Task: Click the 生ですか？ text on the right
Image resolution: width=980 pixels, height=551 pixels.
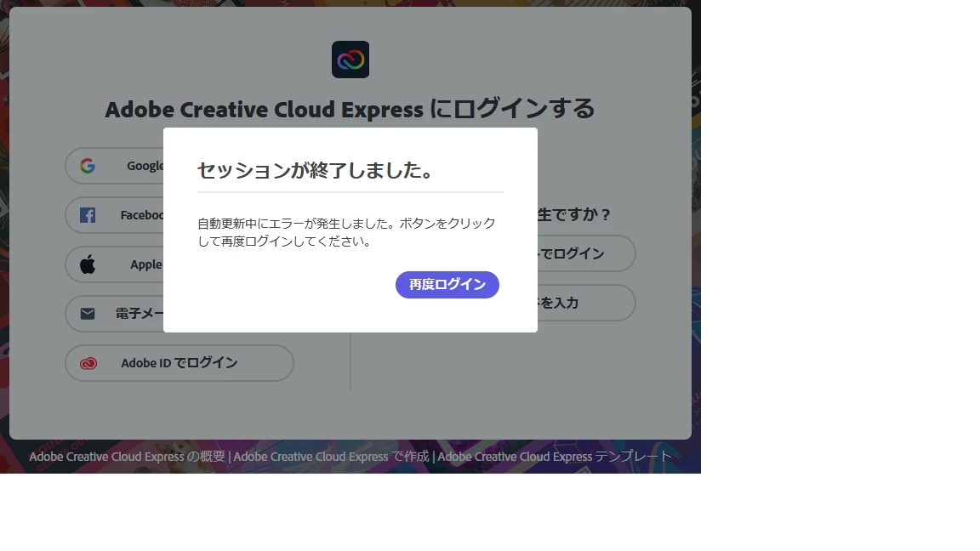Action: click(573, 214)
